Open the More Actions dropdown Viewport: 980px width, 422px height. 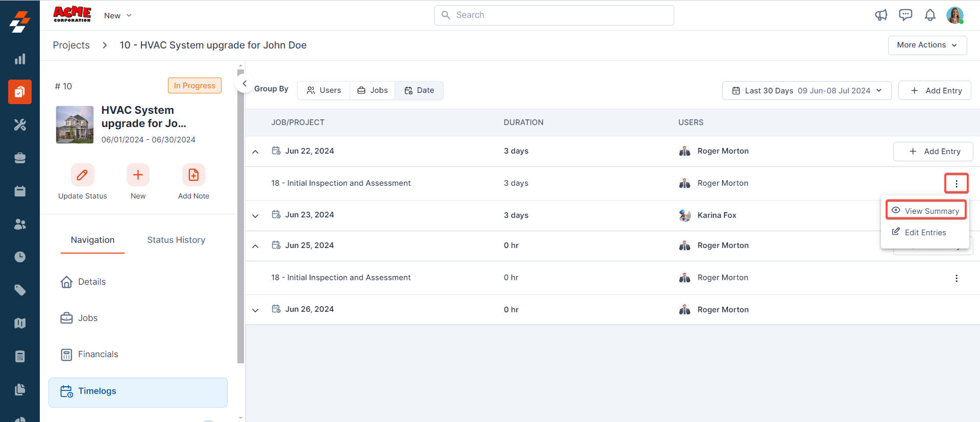(x=927, y=45)
